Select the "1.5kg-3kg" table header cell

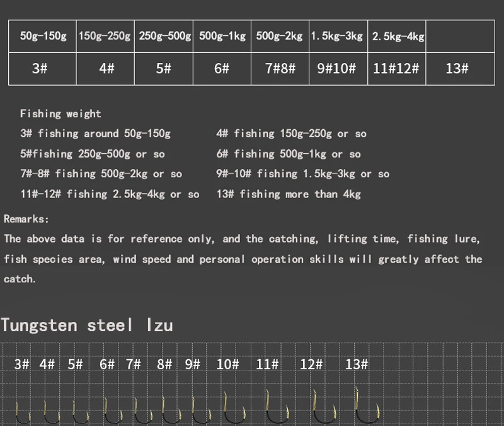coord(338,37)
